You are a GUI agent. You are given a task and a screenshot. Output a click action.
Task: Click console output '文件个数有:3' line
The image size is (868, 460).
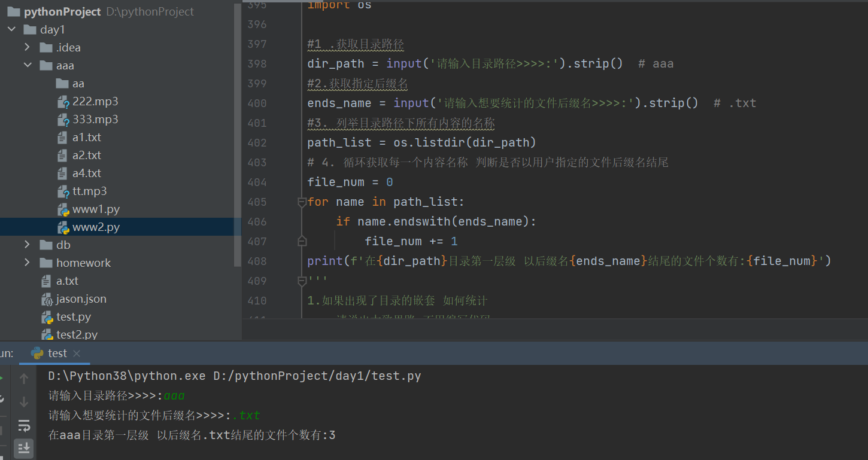[192, 435]
